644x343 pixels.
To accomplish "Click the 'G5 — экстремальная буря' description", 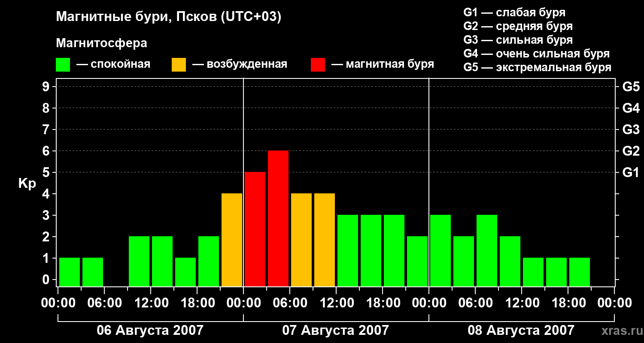I will pyautogui.click(x=538, y=67).
